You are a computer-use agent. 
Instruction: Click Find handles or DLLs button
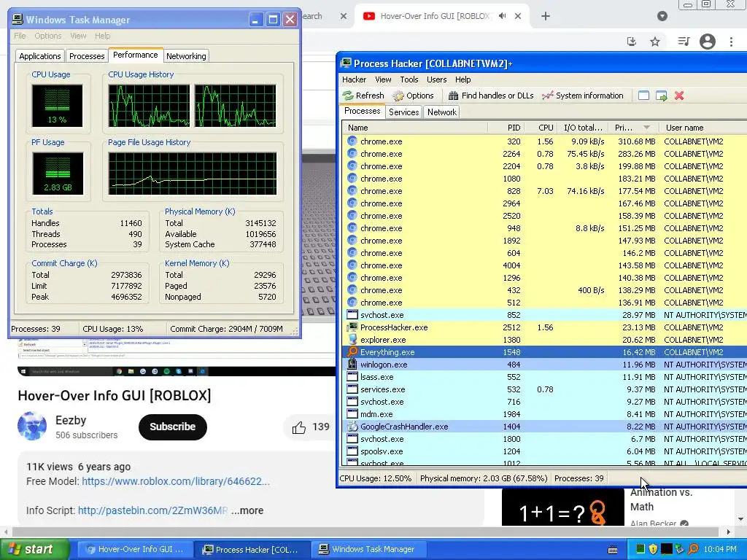point(491,96)
